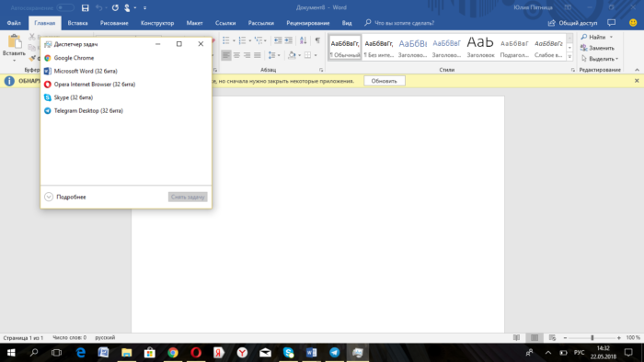Click the Line Spacing icon
This screenshot has height=362, width=644.
click(272, 55)
